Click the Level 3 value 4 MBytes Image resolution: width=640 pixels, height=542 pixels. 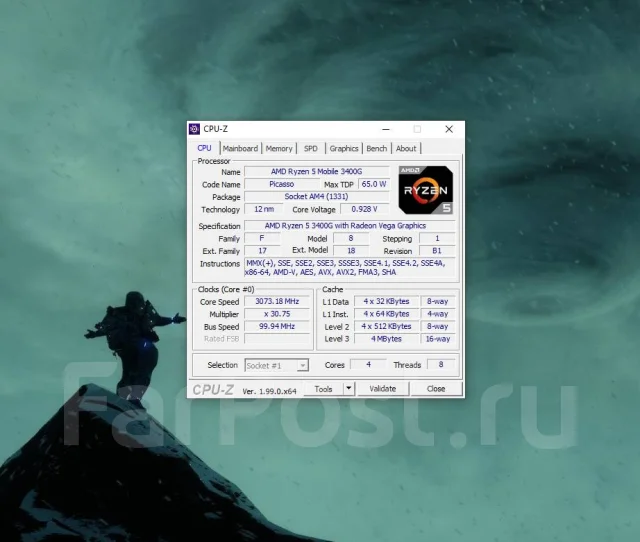[386, 339]
